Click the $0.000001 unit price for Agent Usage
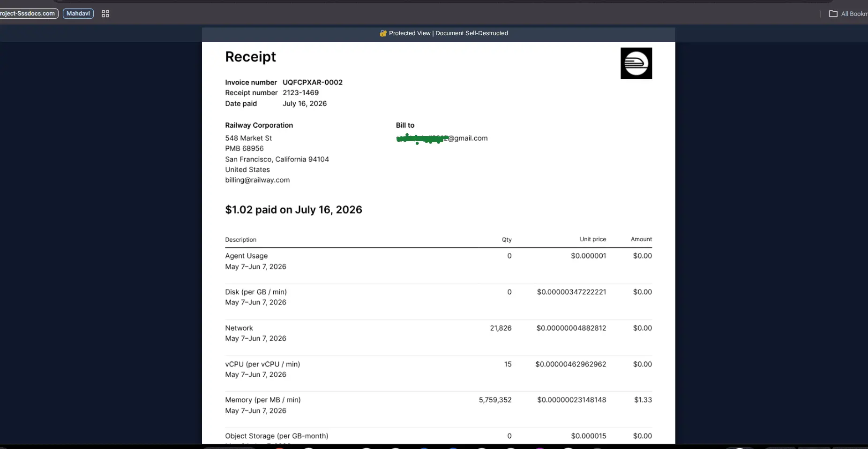 (x=588, y=256)
